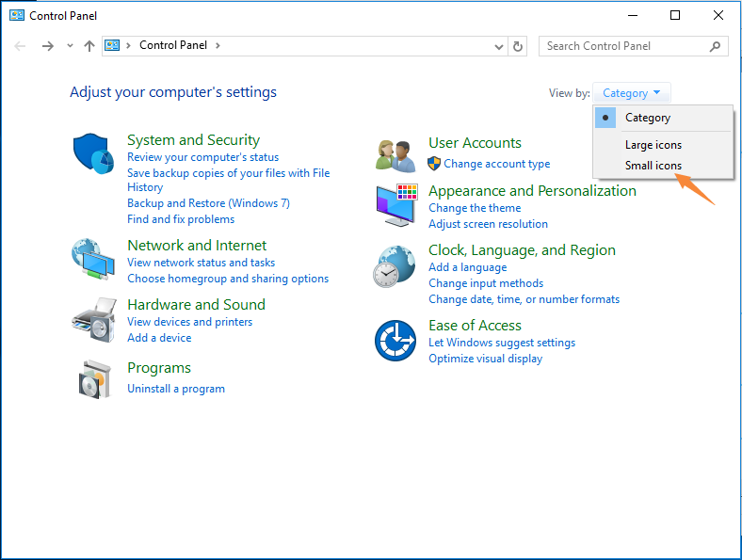Click Add a language
742x560 pixels.
point(468,267)
